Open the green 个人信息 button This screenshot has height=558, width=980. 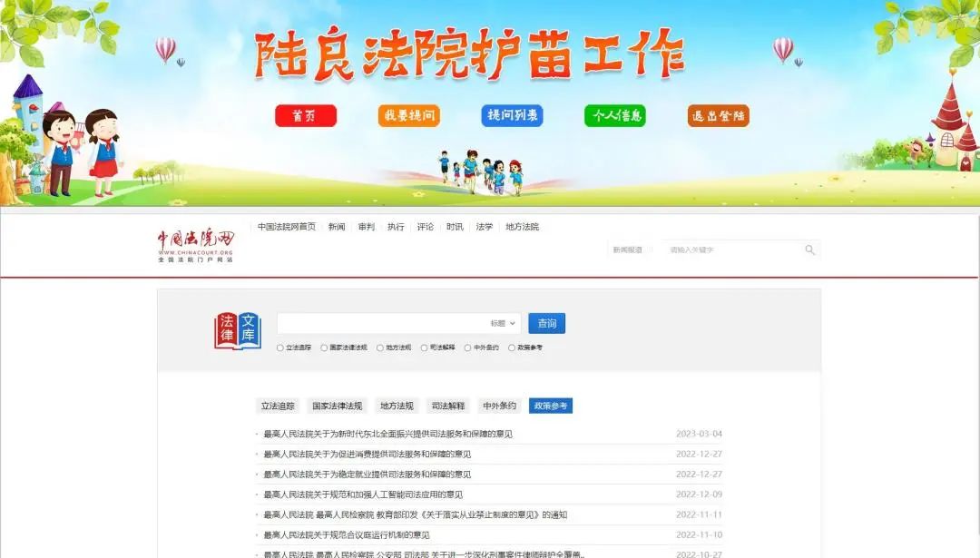[x=615, y=115]
